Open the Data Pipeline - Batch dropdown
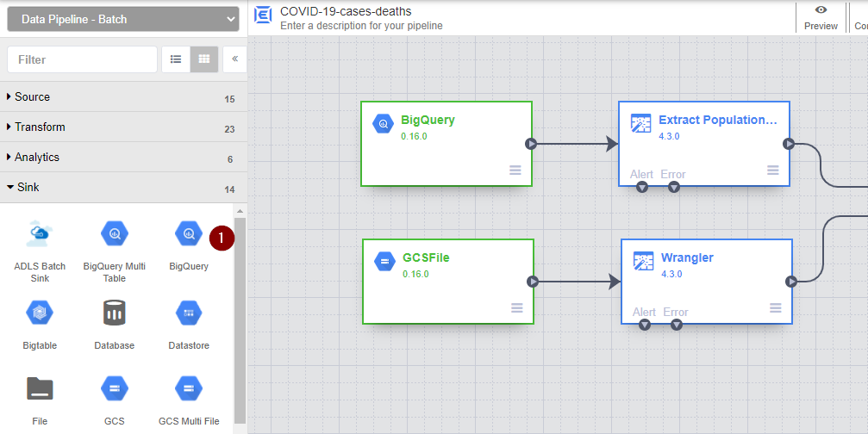Viewport: 868px width, 434px height. tap(123, 19)
